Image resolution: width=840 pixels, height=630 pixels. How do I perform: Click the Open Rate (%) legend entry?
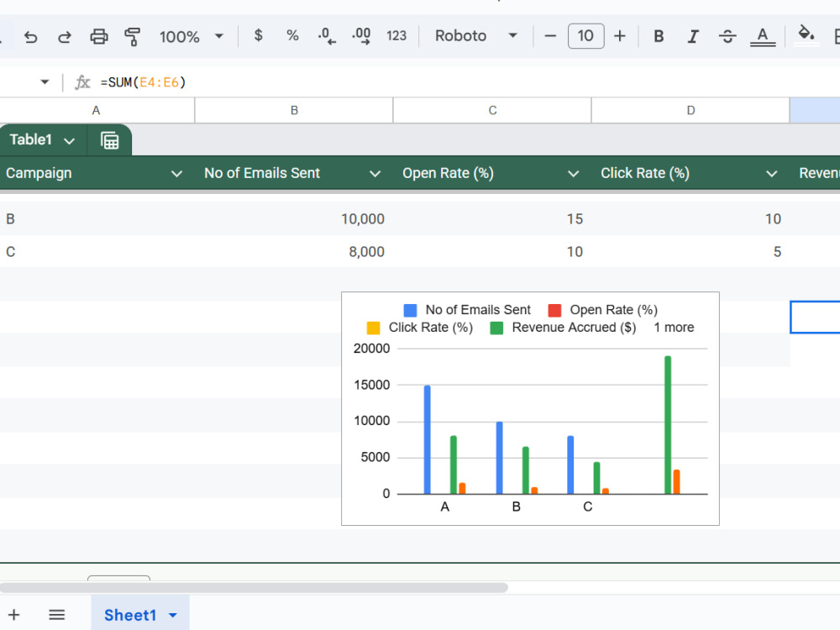tap(603, 310)
